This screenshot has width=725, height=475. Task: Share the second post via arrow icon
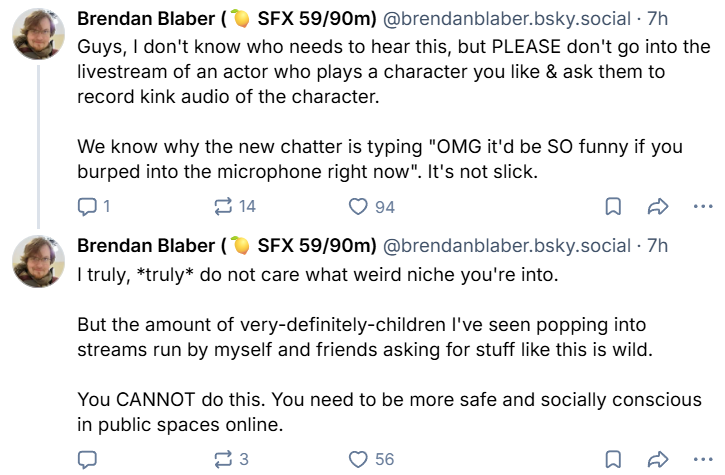[x=657, y=459]
